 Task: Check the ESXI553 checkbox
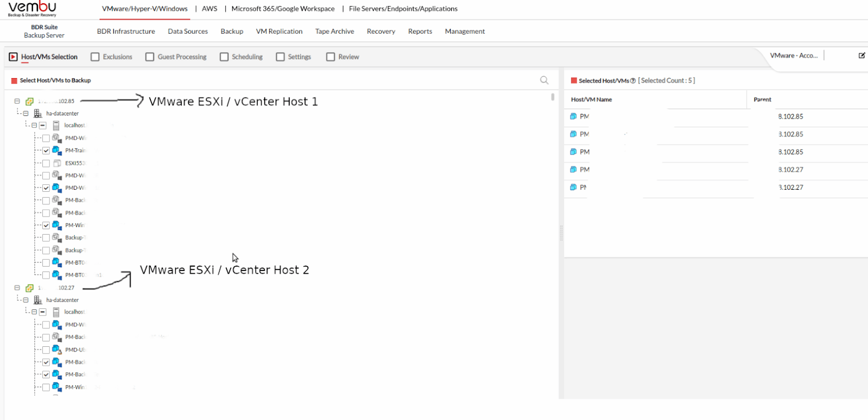[x=46, y=163]
